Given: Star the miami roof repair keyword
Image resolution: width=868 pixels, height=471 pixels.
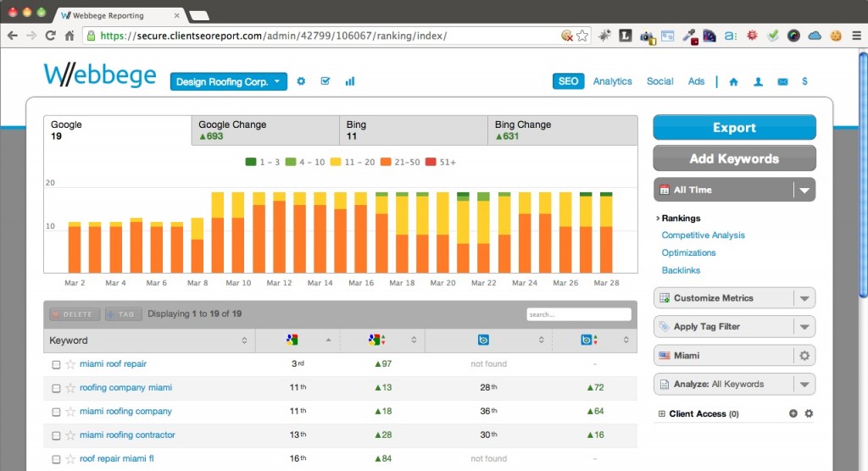Looking at the screenshot, I should [x=70, y=364].
